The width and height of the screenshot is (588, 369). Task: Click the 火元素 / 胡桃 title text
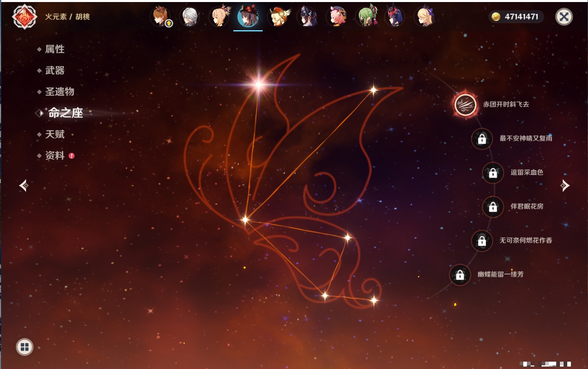click(x=67, y=17)
